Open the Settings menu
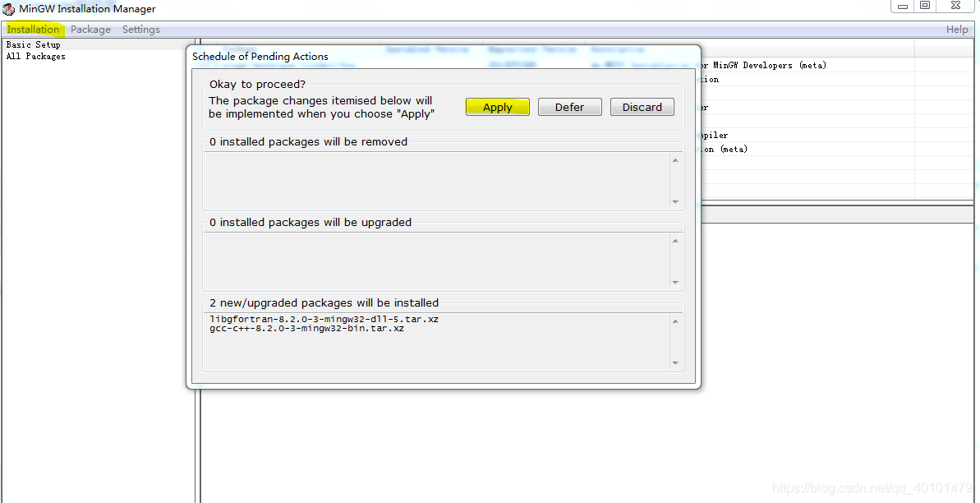Image resolution: width=980 pixels, height=503 pixels. coord(141,30)
